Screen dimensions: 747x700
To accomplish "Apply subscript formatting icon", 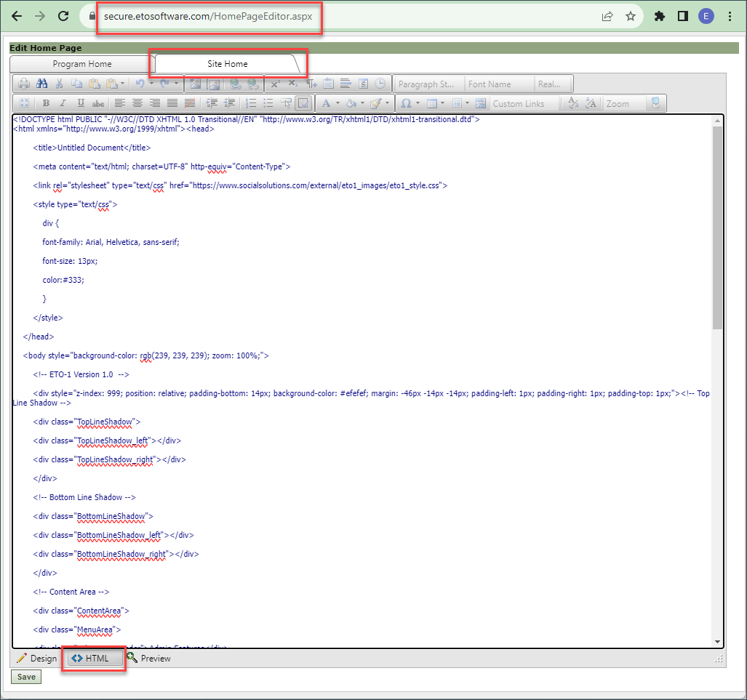I will [292, 84].
